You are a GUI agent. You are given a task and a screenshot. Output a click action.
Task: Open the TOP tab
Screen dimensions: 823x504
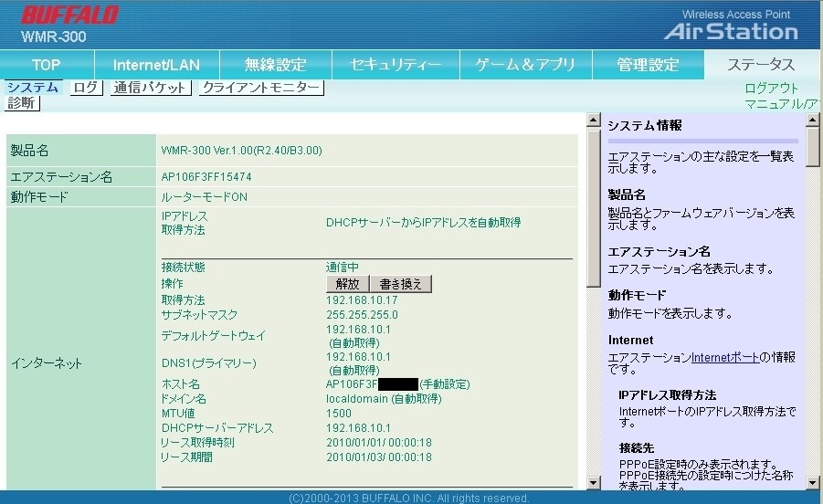(47, 65)
